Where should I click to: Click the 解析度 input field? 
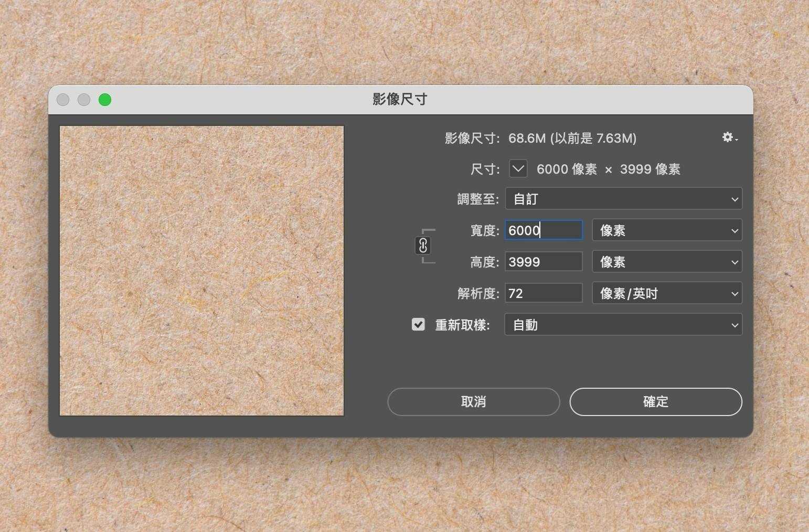point(544,293)
